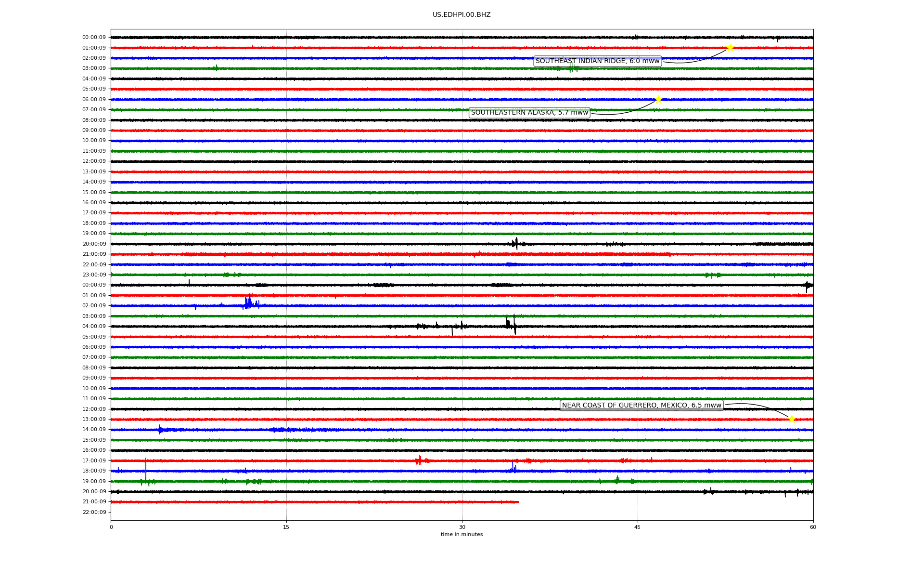Click the 15 minute x-axis tick label

coord(286,527)
